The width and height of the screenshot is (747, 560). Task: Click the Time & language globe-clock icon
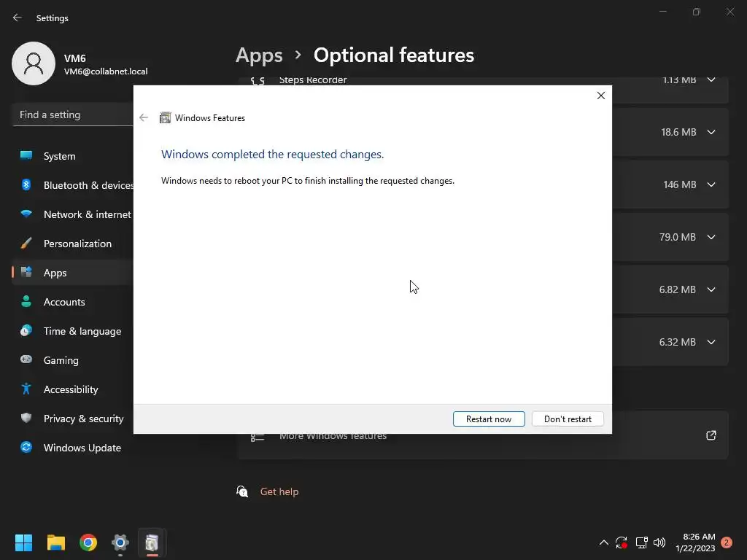[x=26, y=330]
